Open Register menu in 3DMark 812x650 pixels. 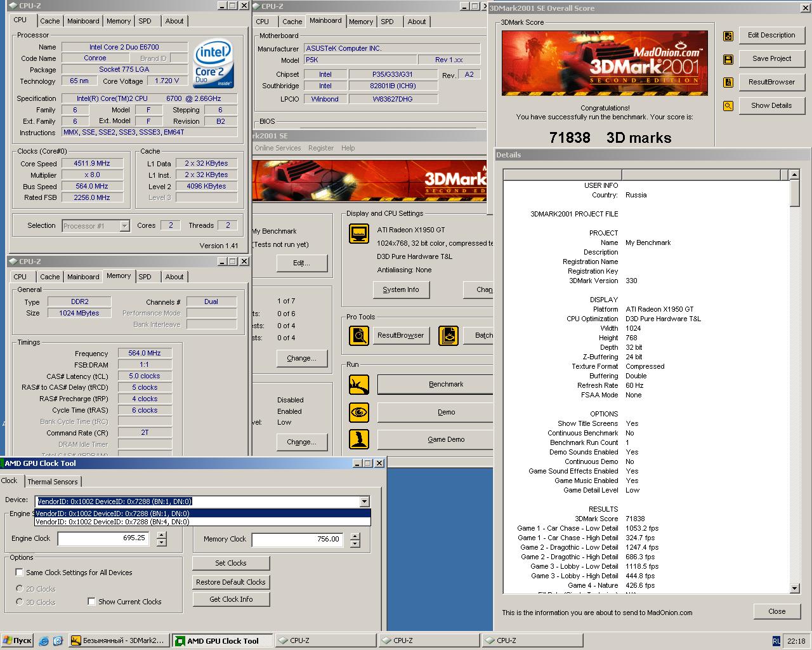point(321,148)
